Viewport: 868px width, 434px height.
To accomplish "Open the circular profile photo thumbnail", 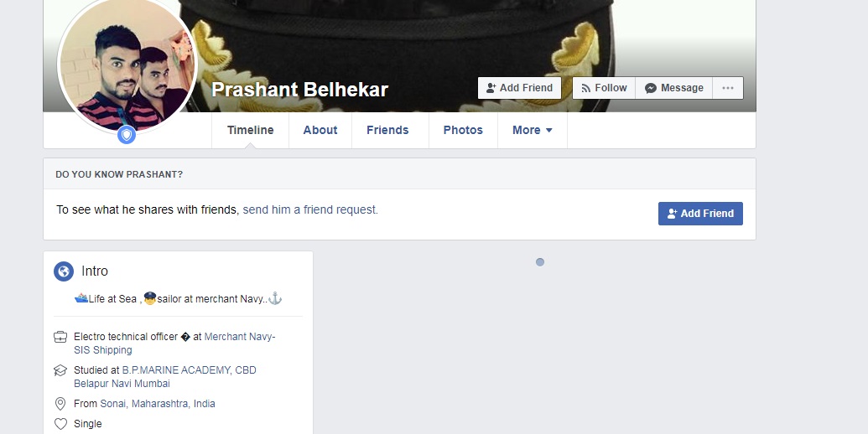I will [x=127, y=64].
